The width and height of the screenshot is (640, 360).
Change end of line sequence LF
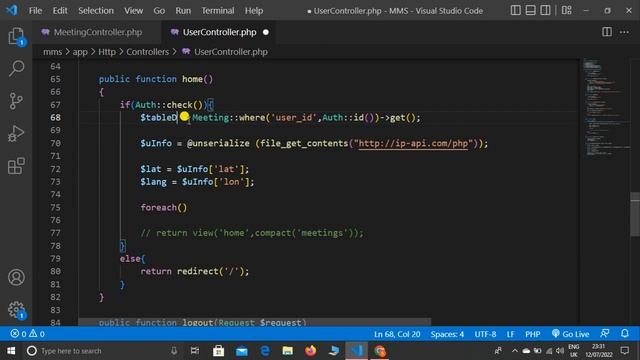[510, 334]
